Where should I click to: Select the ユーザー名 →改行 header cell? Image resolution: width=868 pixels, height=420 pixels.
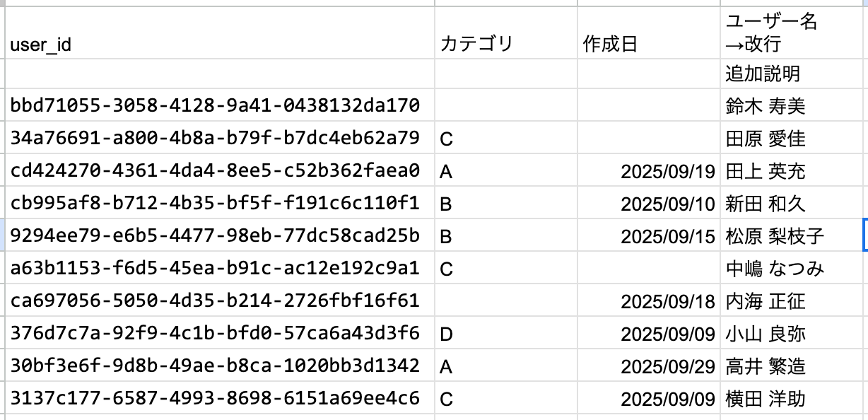pos(794,33)
